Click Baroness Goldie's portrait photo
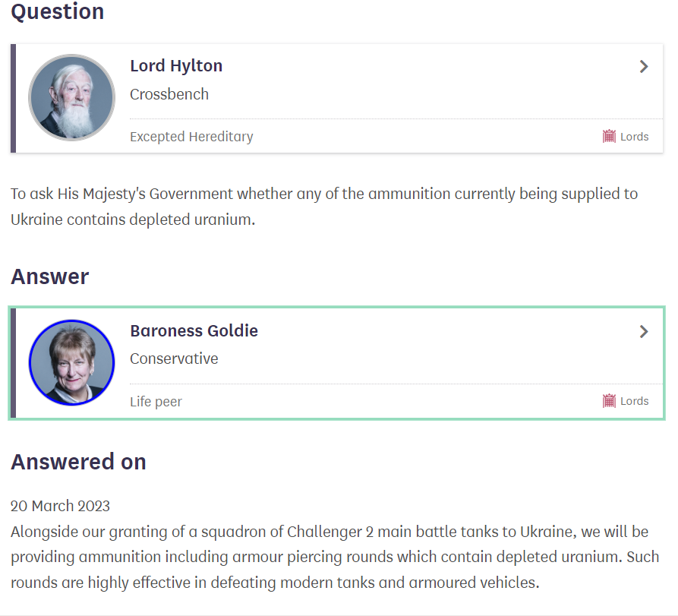 tap(71, 362)
